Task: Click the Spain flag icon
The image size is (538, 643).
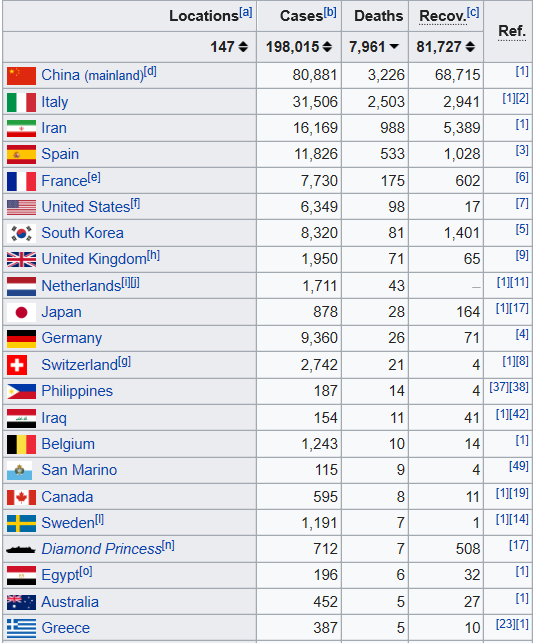Action: [x=21, y=155]
